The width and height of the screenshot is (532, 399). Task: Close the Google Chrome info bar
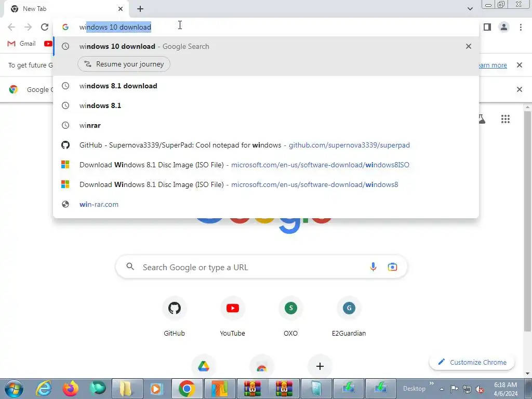pyautogui.click(x=519, y=89)
